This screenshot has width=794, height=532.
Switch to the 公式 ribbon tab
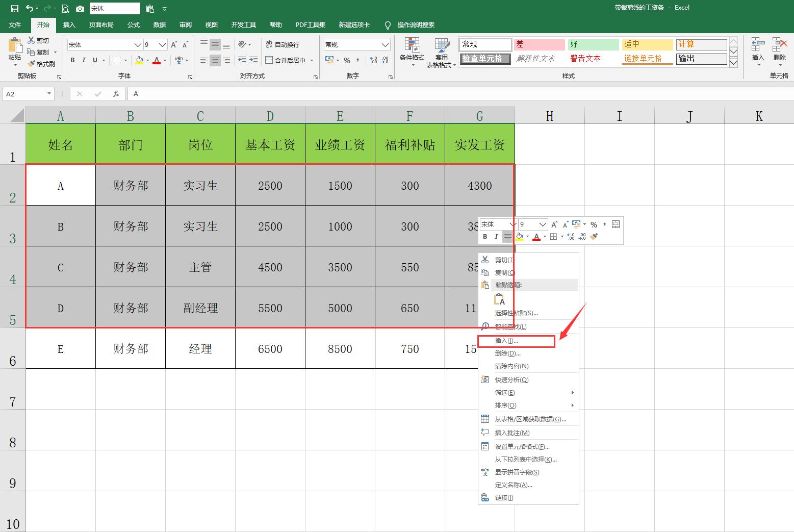134,24
